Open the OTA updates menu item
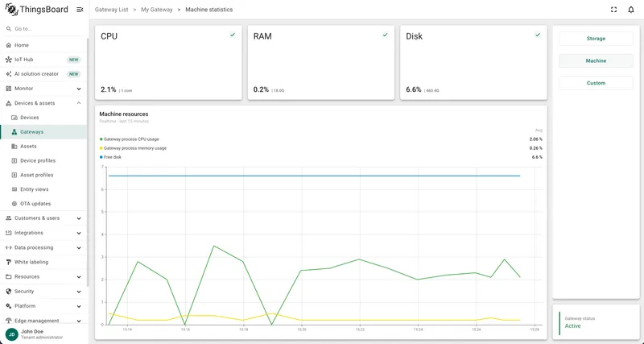Screen dimensions: 644x344 43,204
